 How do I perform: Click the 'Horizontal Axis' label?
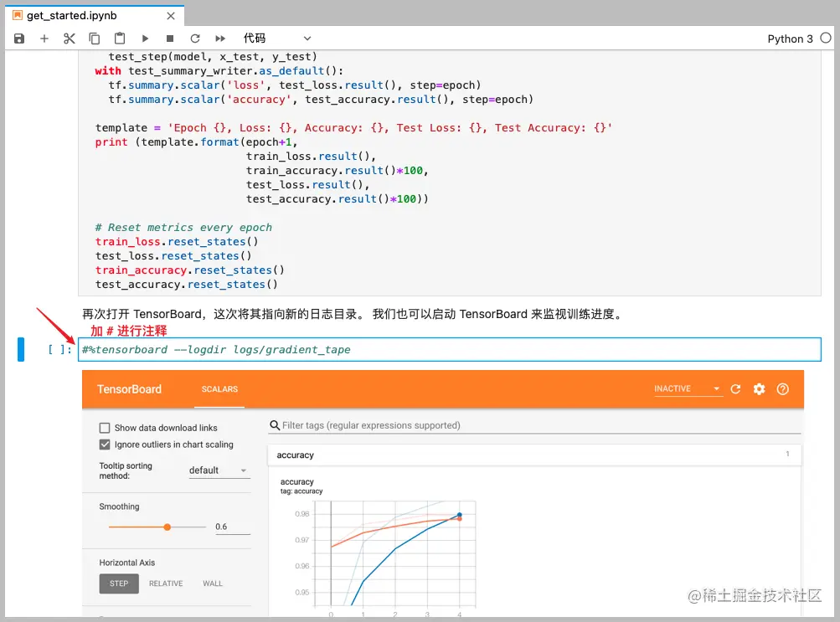click(x=127, y=563)
